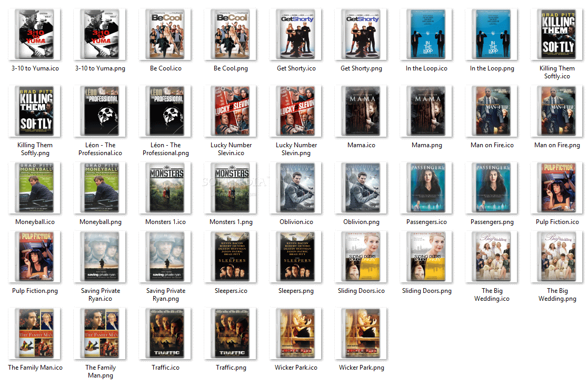Screen dimensions: 588x387
Task: Click the "Pulp Fiction.ico" file name label
Action: (x=557, y=222)
